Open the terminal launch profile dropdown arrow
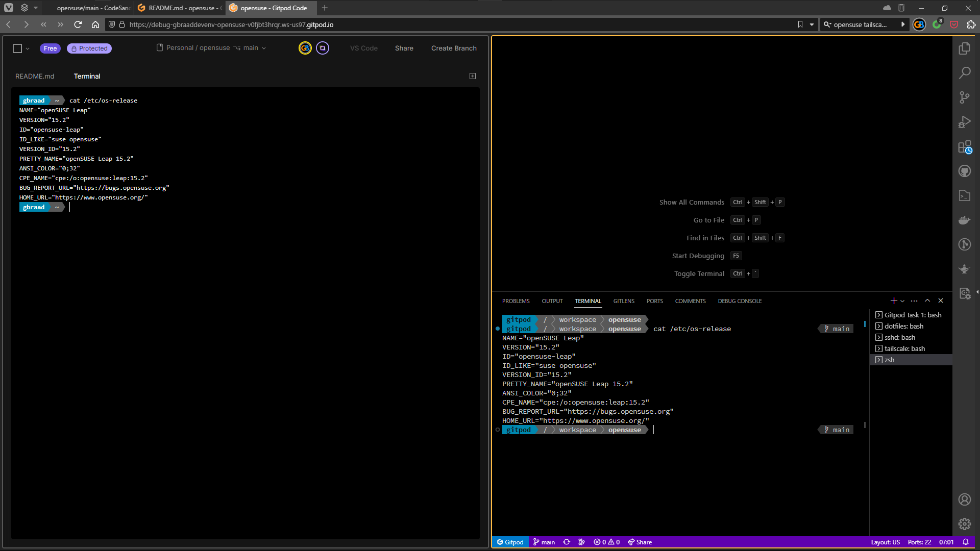The image size is (980, 551). 902,301
